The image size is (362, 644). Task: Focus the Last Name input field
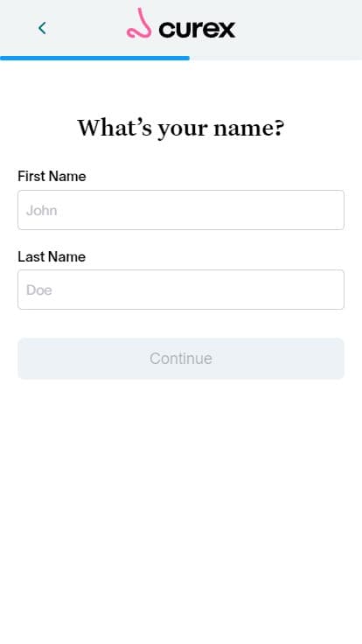[x=181, y=290]
